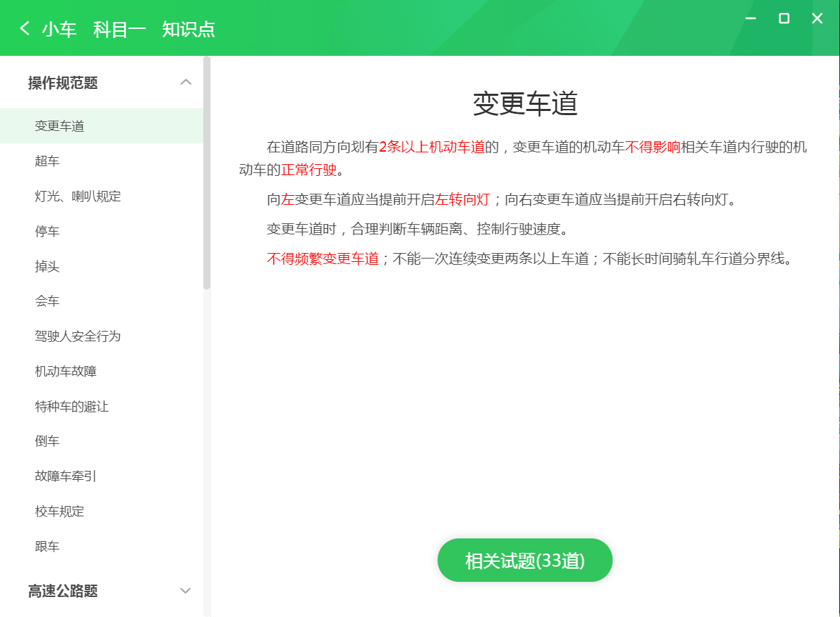Image resolution: width=840 pixels, height=617 pixels.
Task: Open the 停车 knowledge point
Action: tap(46, 231)
